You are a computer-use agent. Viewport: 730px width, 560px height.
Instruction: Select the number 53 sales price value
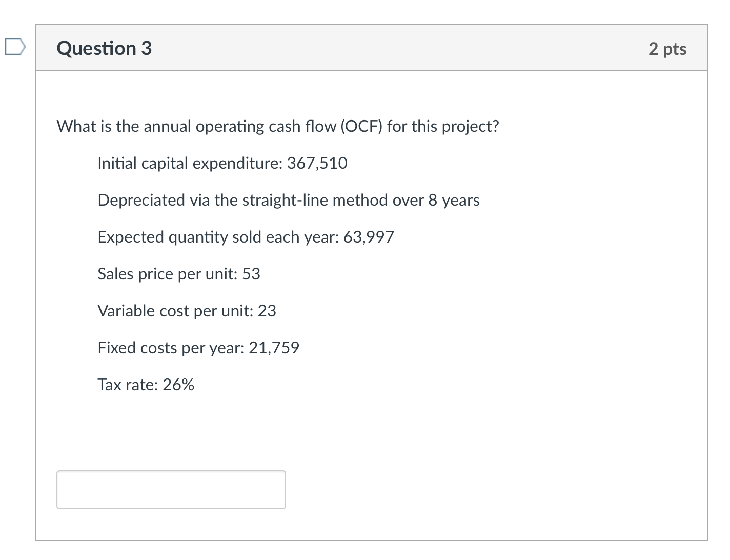point(252,274)
